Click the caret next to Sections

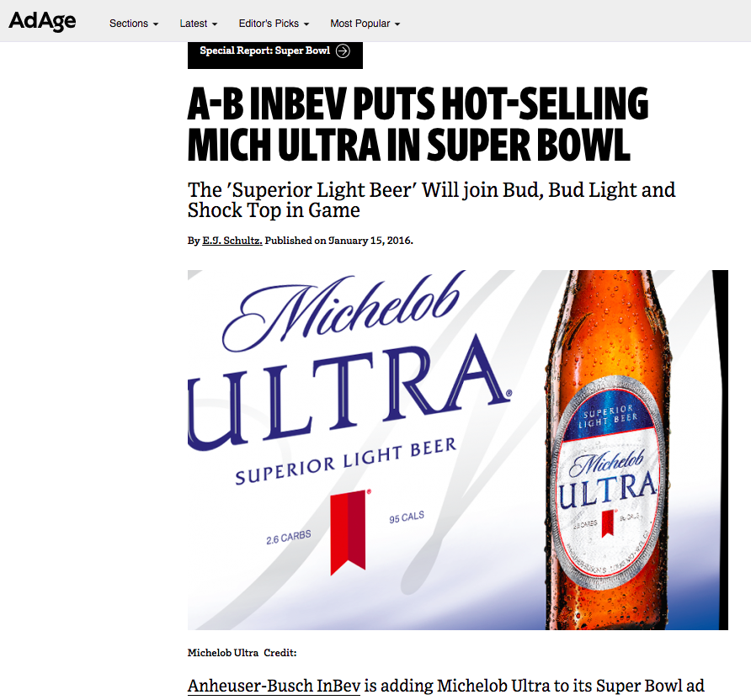(x=156, y=24)
